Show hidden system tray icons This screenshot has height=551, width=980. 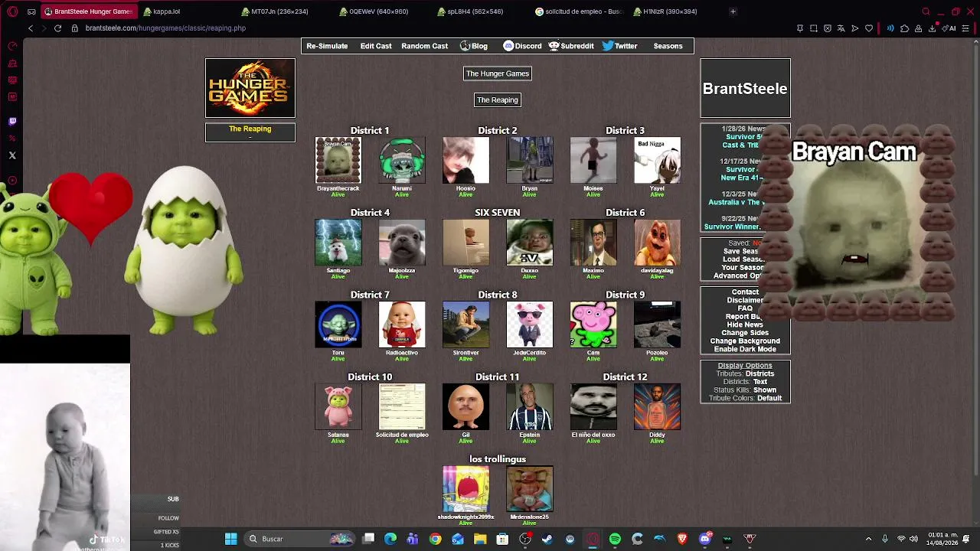tap(868, 539)
